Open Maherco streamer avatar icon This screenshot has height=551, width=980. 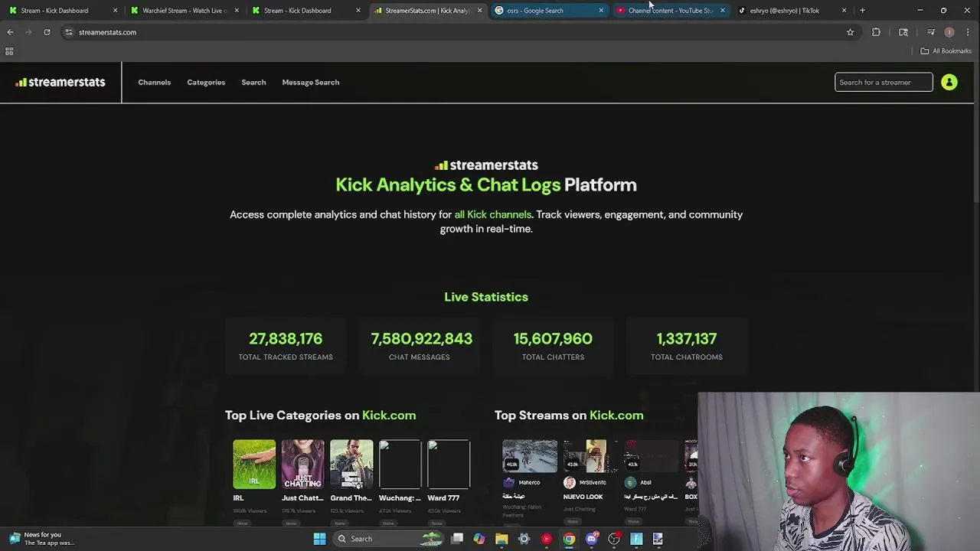[508, 482]
